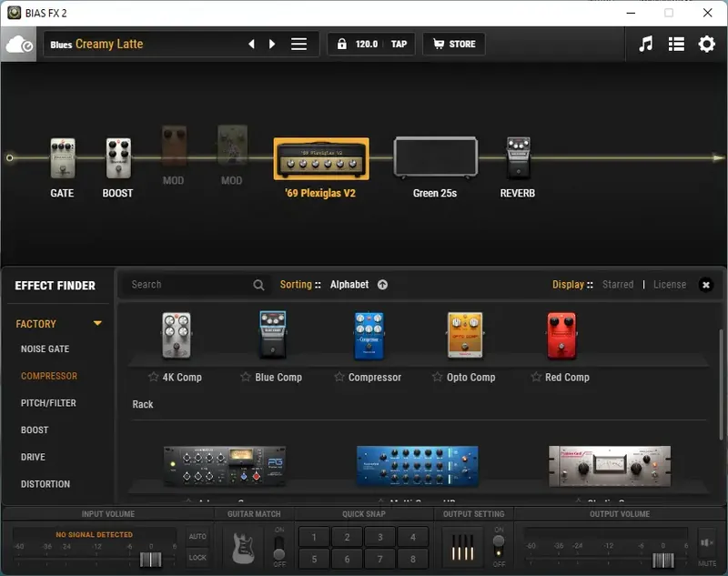Open the preset list icon
This screenshot has width=728, height=576.
[676, 43]
